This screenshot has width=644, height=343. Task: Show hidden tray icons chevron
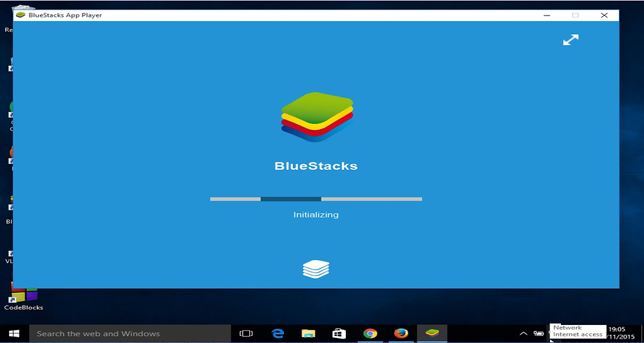click(x=523, y=333)
